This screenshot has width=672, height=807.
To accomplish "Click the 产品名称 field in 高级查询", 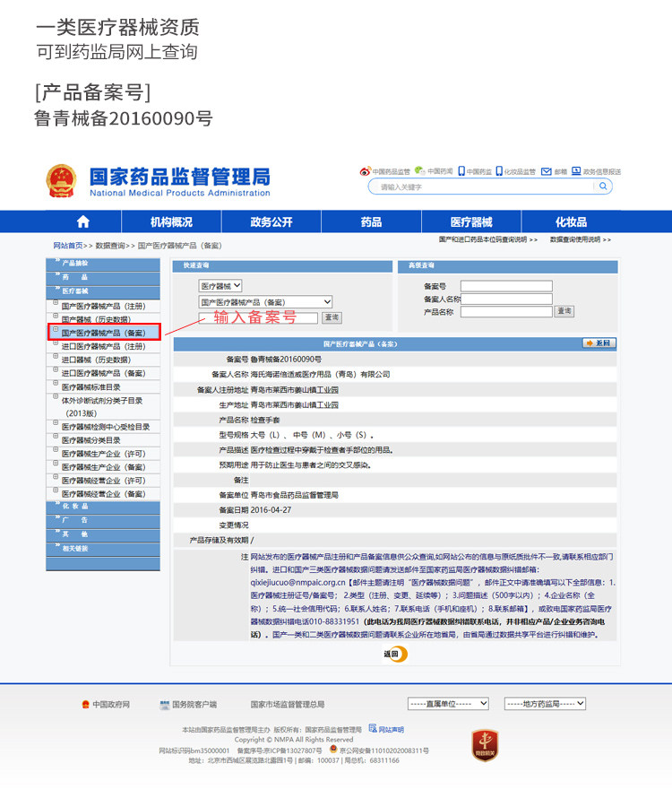I will [x=506, y=311].
